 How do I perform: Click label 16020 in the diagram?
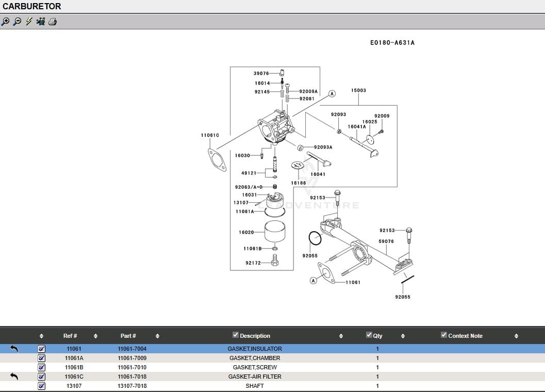click(246, 233)
